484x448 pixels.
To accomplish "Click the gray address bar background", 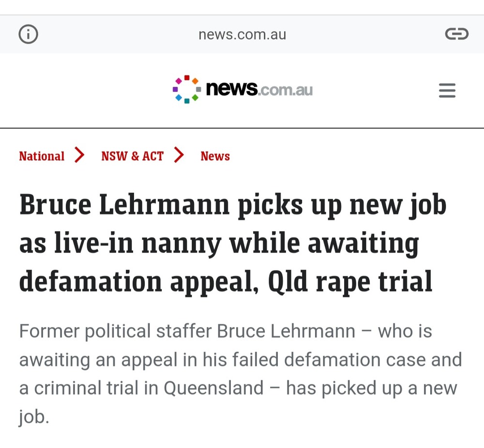I will (242, 34).
